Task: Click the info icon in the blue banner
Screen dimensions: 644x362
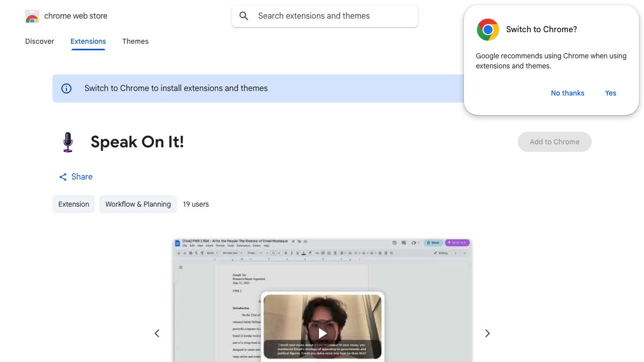Action: pyautogui.click(x=66, y=88)
